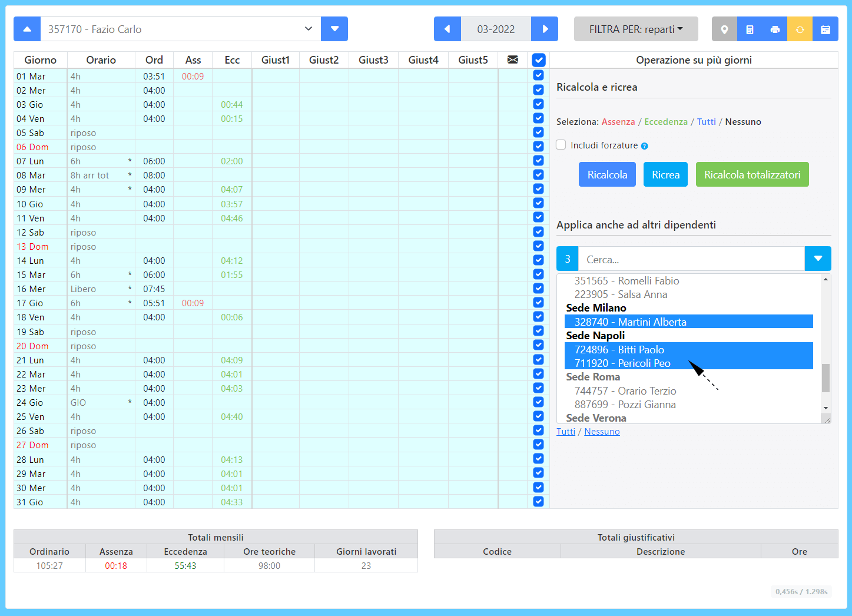Click the map marker location icon
Image resolution: width=852 pixels, height=616 pixels.
click(x=724, y=29)
